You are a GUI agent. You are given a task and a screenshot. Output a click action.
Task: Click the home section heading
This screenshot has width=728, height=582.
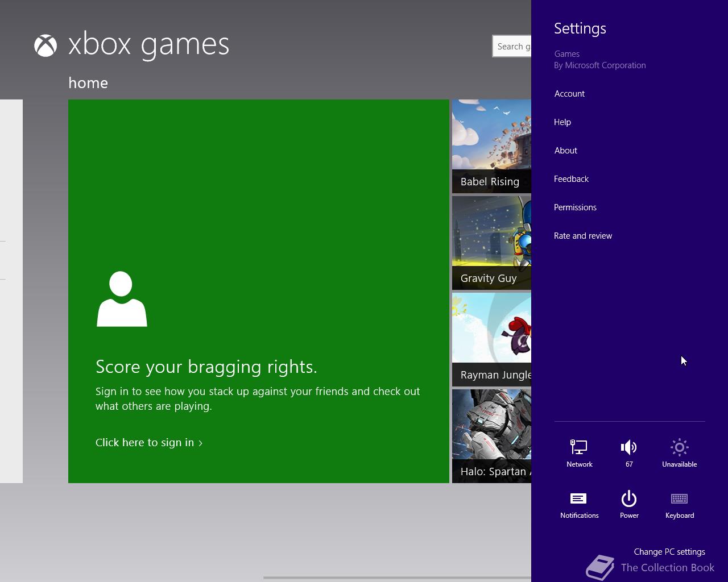(x=88, y=83)
